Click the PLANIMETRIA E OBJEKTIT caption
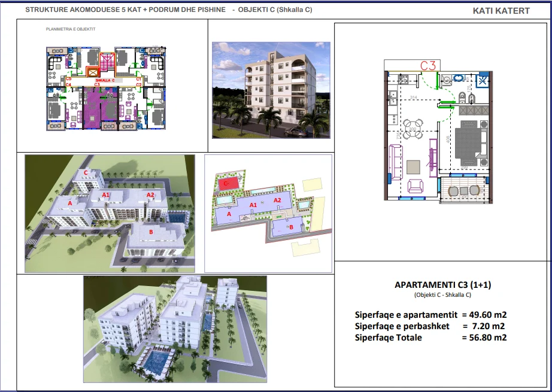This screenshot has width=552, height=392. [71, 29]
